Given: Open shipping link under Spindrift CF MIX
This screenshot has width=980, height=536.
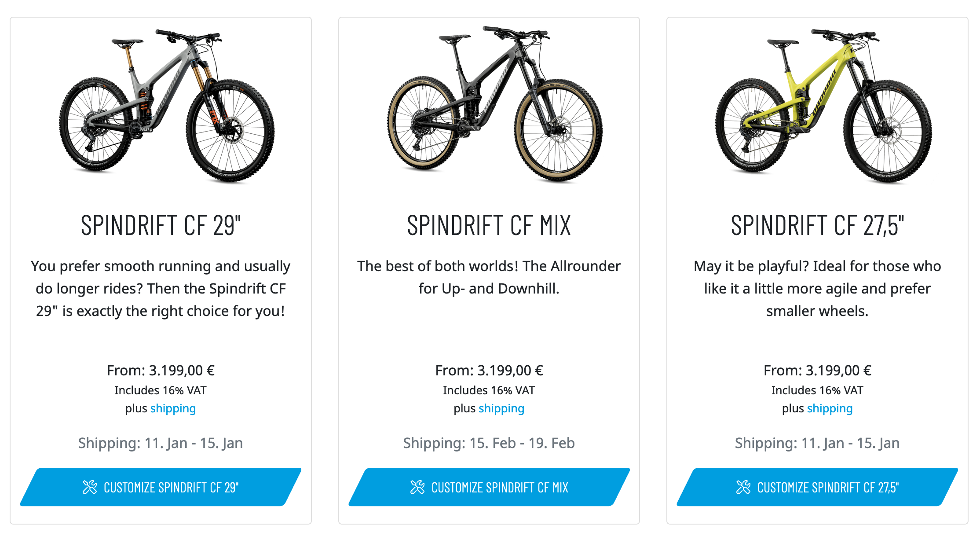Looking at the screenshot, I should (x=501, y=408).
